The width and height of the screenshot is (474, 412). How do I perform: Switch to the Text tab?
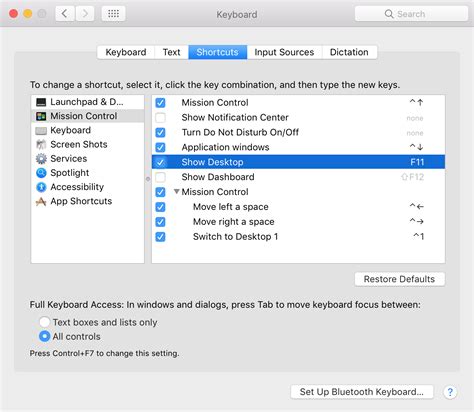click(x=171, y=52)
